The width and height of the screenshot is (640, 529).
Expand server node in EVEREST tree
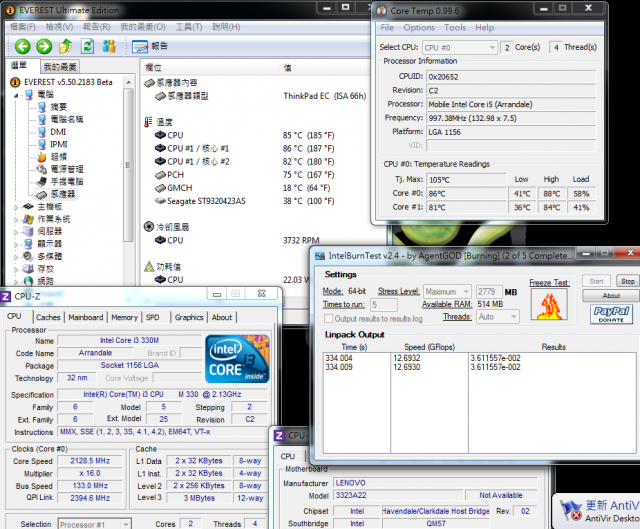coord(16,232)
